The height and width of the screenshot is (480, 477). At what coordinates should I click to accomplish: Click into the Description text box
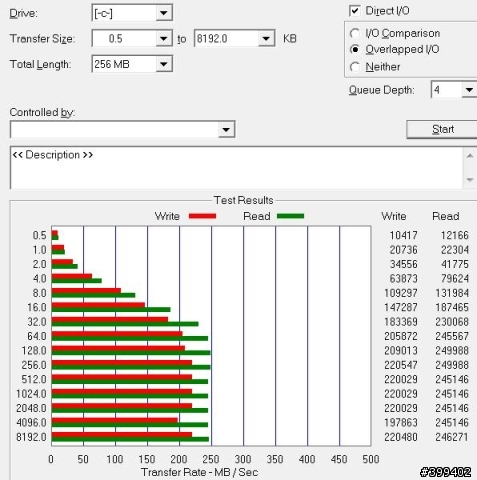[x=236, y=167]
